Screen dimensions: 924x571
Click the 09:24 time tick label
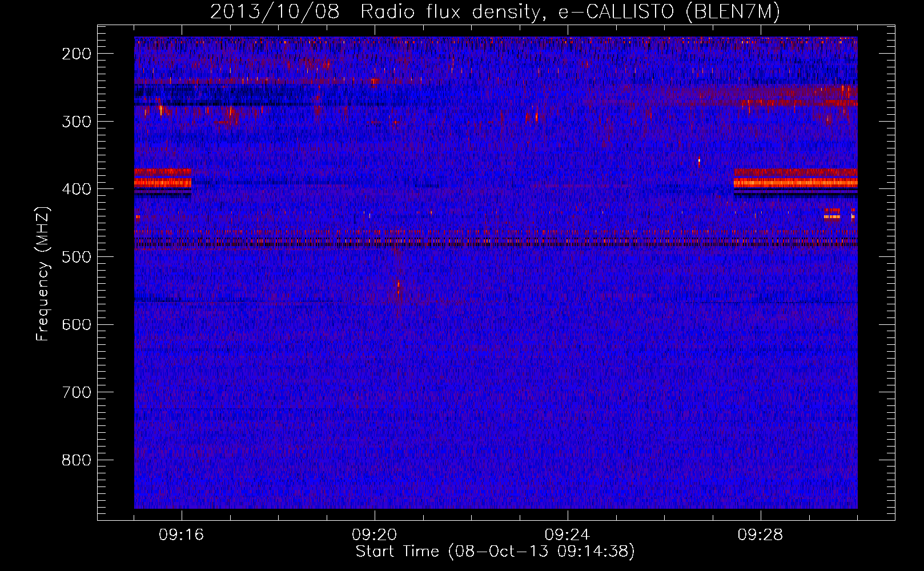click(567, 535)
